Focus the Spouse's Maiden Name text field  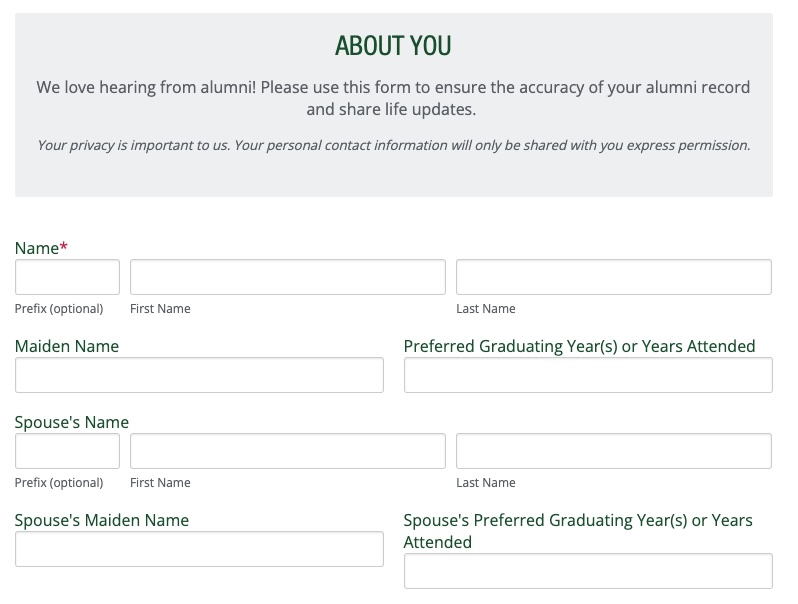pos(199,549)
